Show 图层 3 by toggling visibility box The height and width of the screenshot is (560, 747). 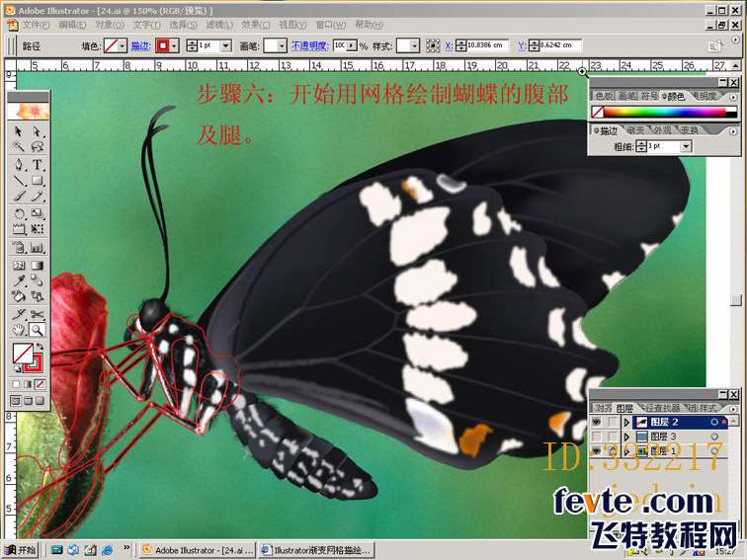point(597,436)
